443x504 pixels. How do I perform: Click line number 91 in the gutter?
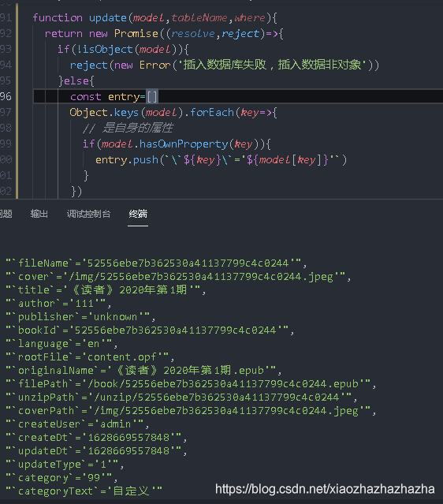pyautogui.click(x=6, y=17)
